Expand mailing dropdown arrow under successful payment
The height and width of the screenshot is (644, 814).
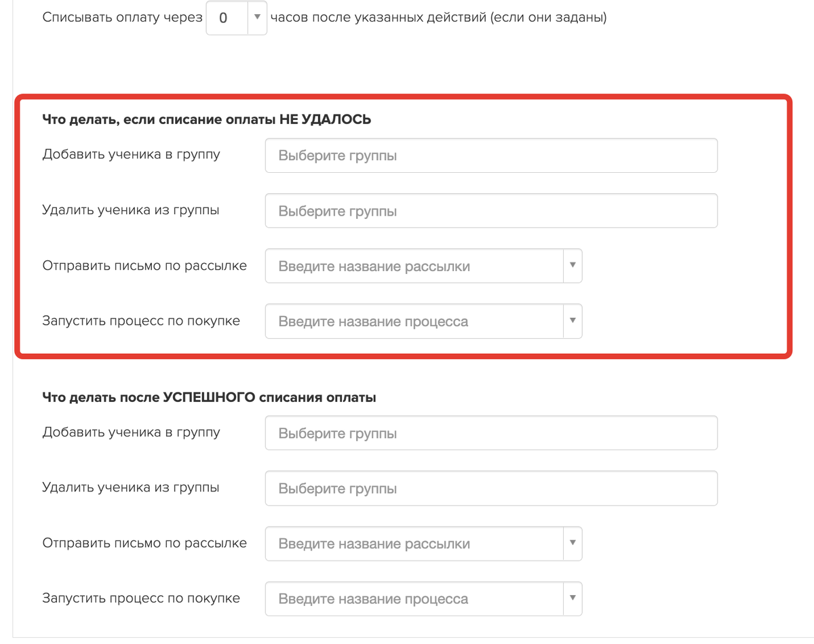click(x=573, y=543)
